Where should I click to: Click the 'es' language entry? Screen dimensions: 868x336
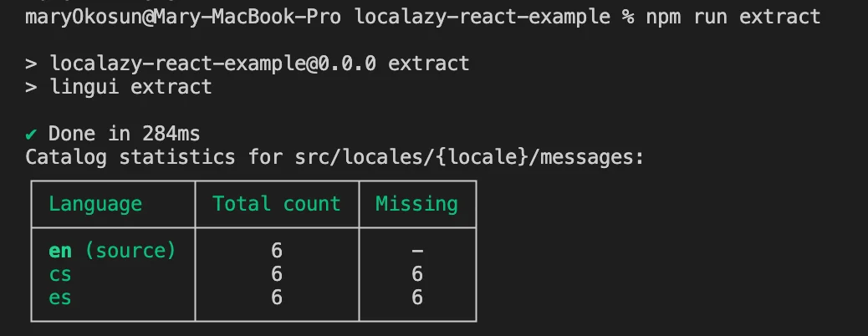pyautogui.click(x=60, y=298)
